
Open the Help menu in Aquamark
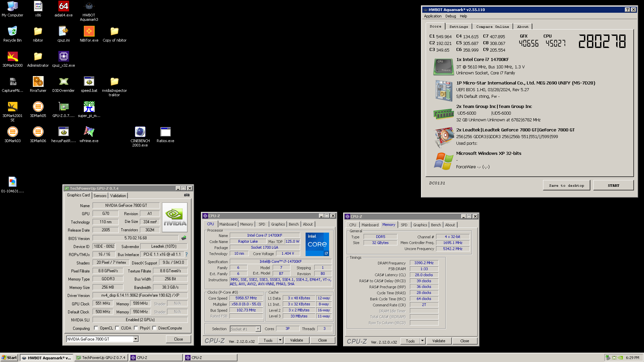pyautogui.click(x=463, y=16)
